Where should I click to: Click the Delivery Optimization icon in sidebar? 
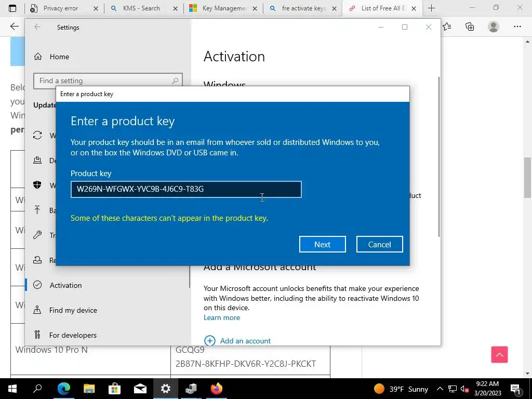click(37, 160)
